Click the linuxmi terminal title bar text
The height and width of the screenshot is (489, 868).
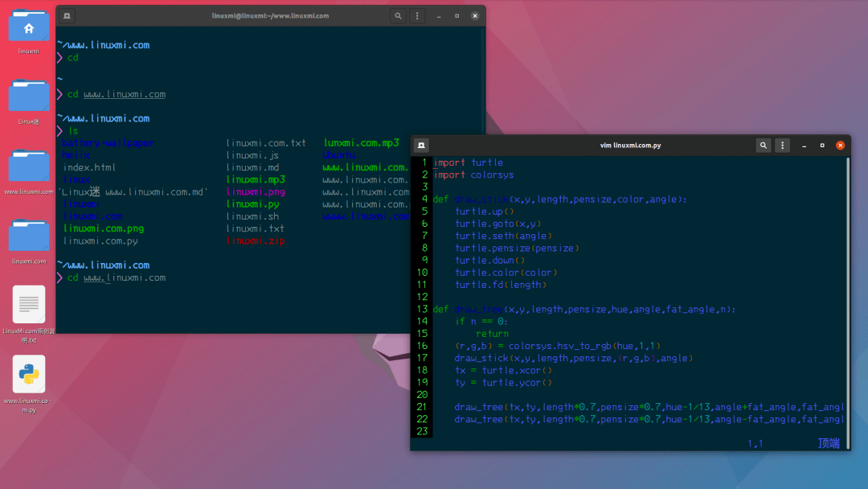coord(270,16)
